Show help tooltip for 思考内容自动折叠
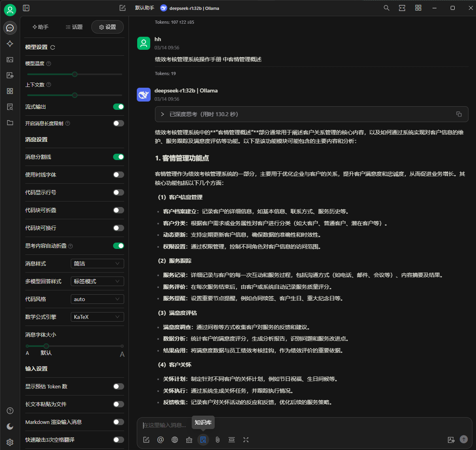The height and width of the screenshot is (450, 476). (x=70, y=246)
